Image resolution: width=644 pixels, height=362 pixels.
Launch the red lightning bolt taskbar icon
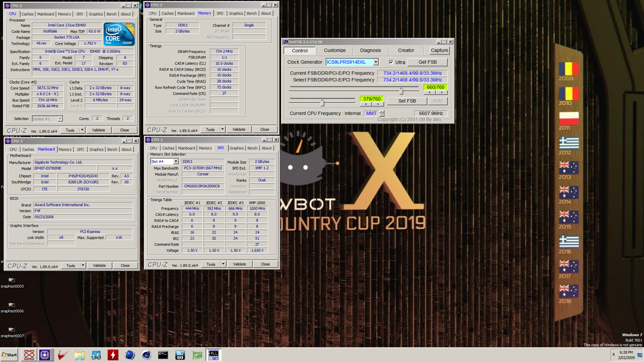click(x=113, y=355)
